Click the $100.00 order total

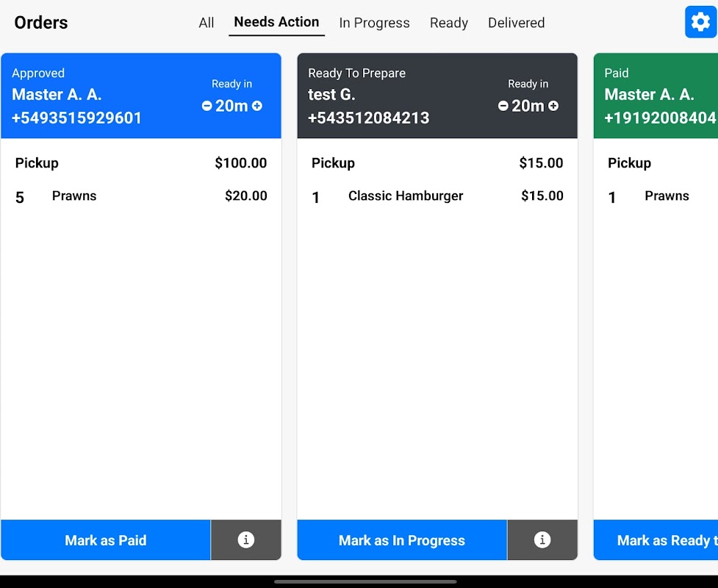pyautogui.click(x=241, y=163)
